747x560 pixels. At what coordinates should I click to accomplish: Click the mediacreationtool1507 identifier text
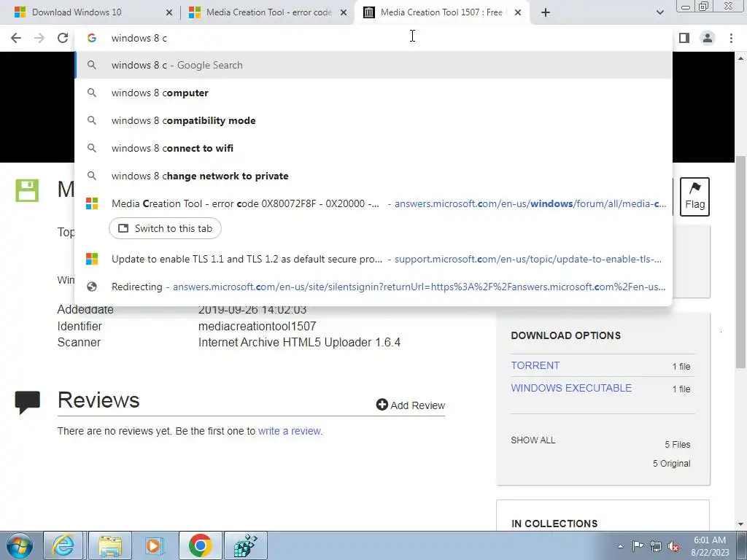click(x=258, y=326)
